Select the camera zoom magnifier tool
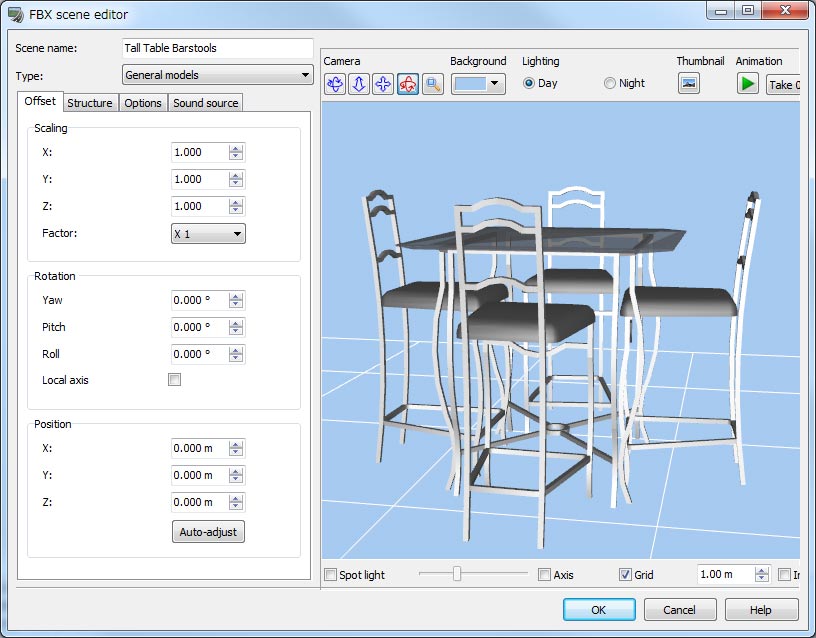Viewport: 816px width, 638px height. 433,85
